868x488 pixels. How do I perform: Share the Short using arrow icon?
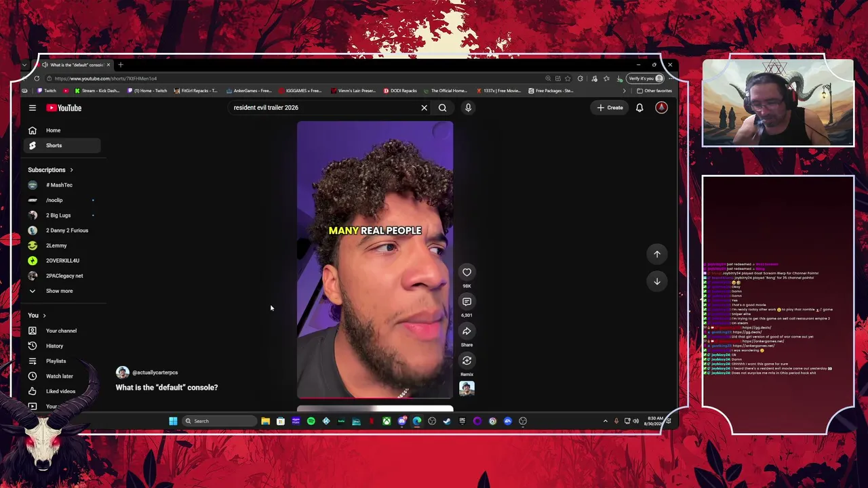(x=467, y=331)
